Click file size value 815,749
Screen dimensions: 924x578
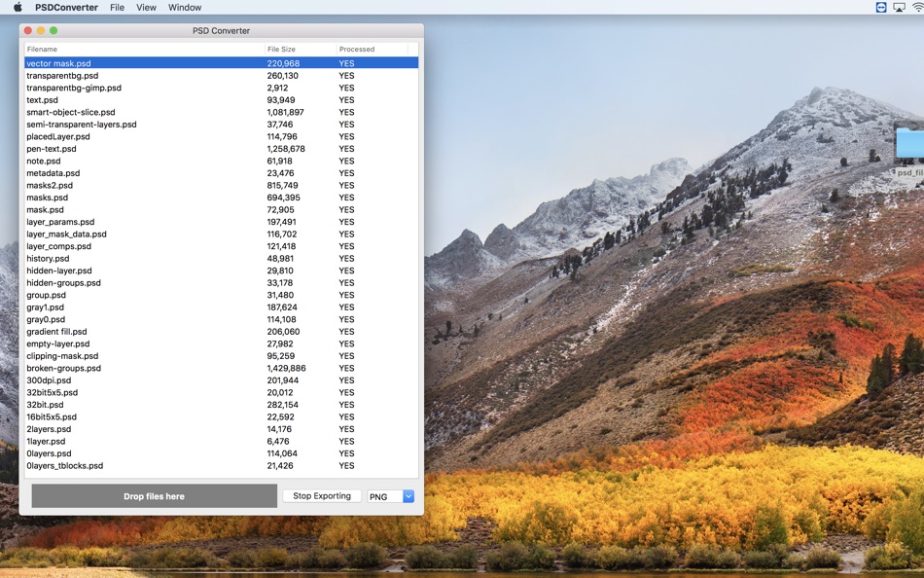point(282,185)
